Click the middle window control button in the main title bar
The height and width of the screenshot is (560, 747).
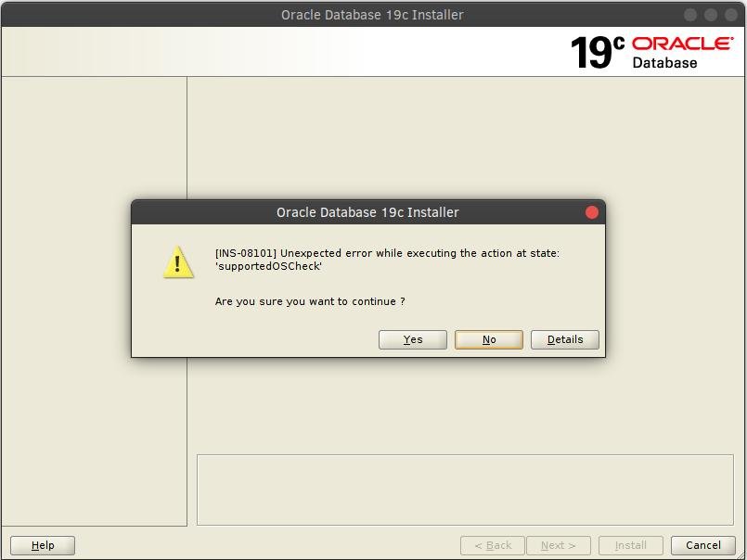coord(710,15)
